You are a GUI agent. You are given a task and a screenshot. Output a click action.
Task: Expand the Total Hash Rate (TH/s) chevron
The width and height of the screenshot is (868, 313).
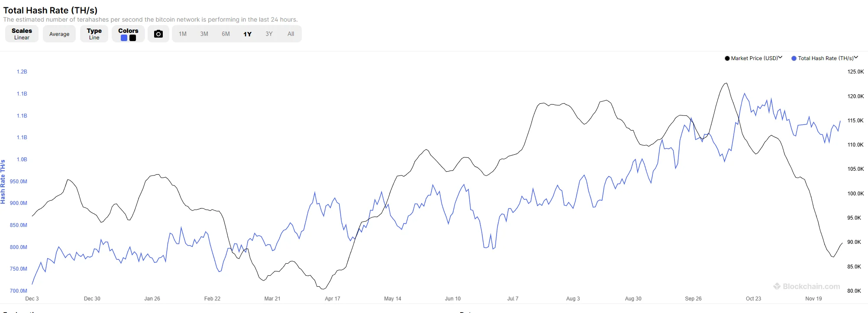(x=856, y=57)
